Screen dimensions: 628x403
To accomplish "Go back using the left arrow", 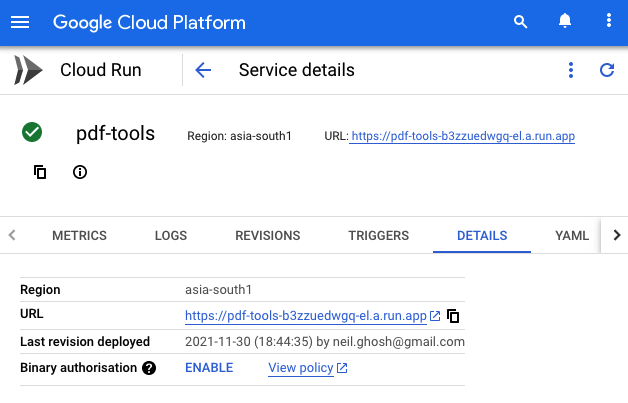I will pyautogui.click(x=203, y=70).
